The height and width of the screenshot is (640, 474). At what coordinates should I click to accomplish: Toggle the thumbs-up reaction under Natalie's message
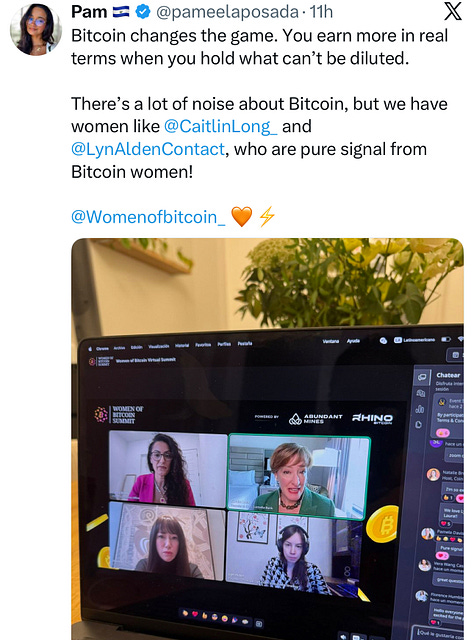(x=448, y=498)
